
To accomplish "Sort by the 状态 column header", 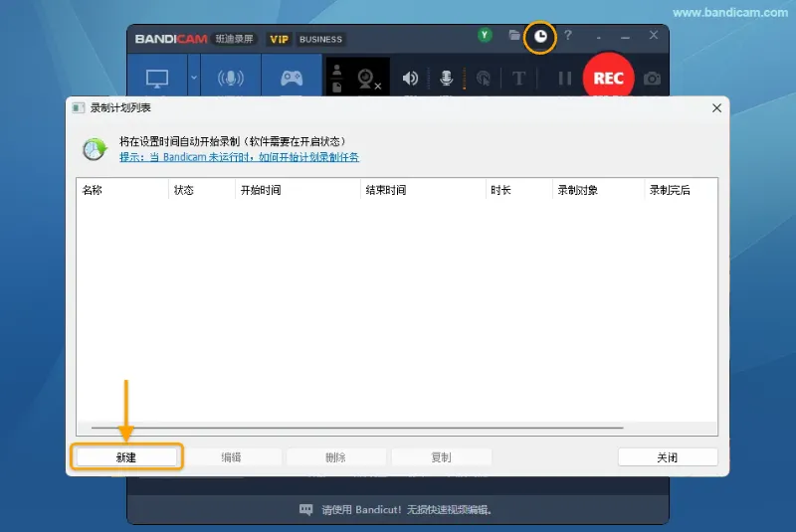I will [x=202, y=190].
